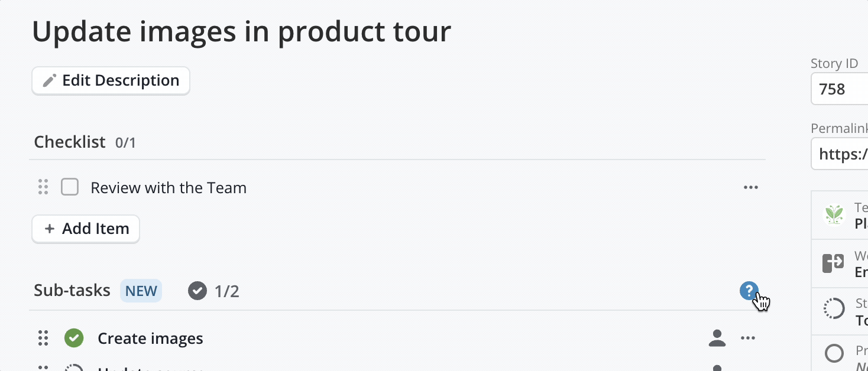Open the Sub-tasks help question mark

coord(749,291)
